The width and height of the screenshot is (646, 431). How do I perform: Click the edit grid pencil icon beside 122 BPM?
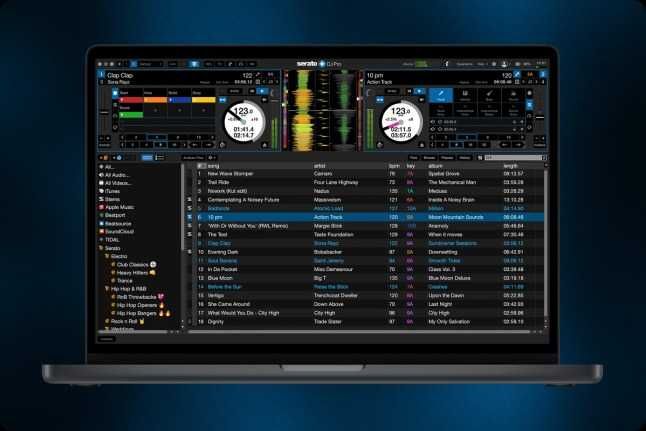(x=257, y=75)
